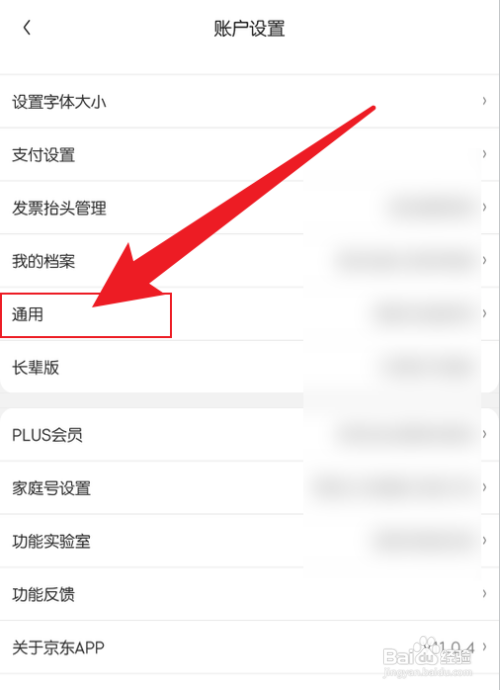Click chevron beside 支付设置
This screenshot has width=500, height=690.
point(484,154)
